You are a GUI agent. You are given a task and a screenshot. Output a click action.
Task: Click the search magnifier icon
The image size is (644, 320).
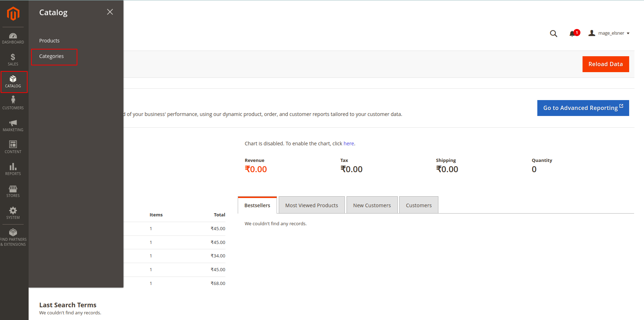pyautogui.click(x=554, y=34)
